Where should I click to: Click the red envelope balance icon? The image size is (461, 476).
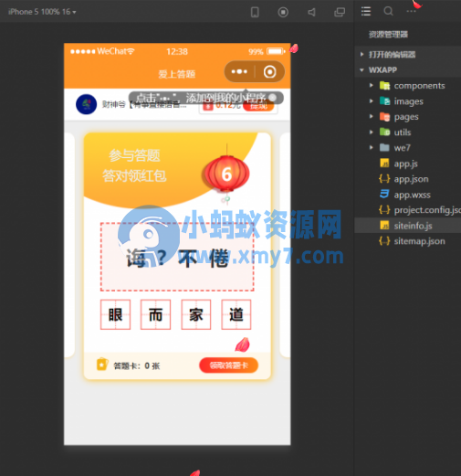coord(208,106)
